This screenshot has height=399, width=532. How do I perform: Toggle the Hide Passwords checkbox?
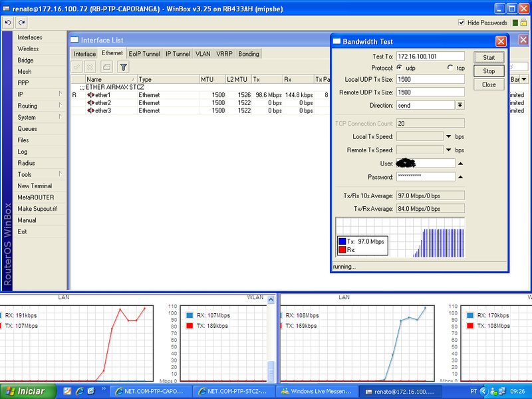462,23
